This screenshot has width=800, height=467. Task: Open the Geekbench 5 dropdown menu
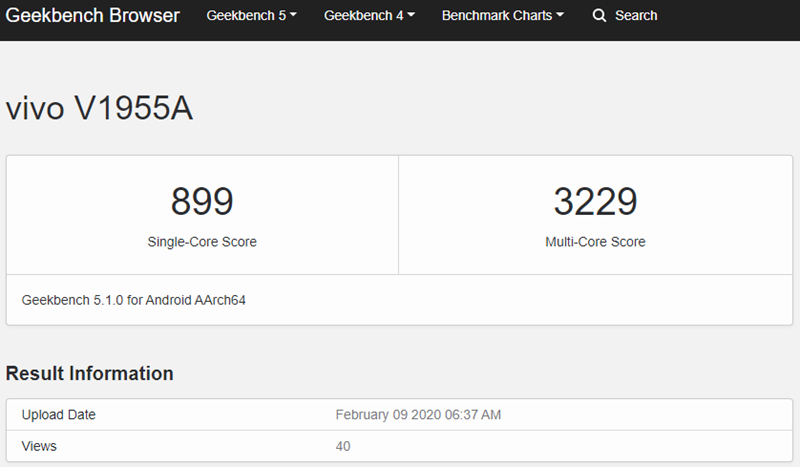click(x=251, y=16)
